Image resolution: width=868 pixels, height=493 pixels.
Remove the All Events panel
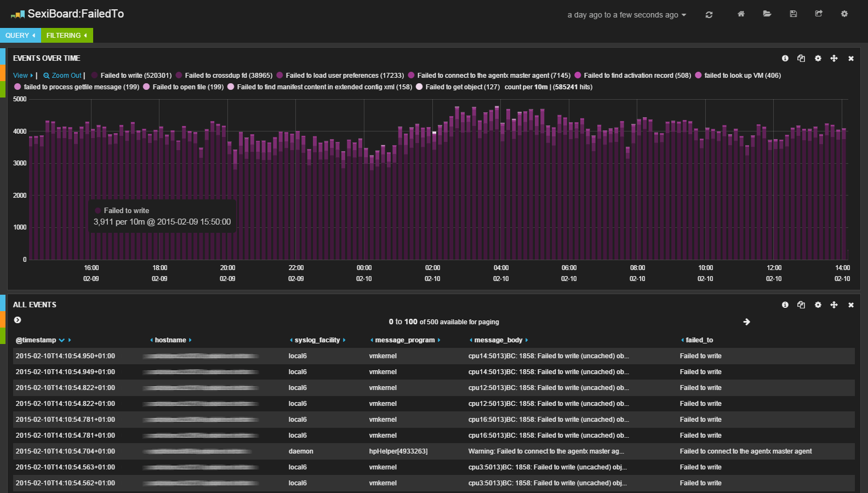tap(851, 305)
